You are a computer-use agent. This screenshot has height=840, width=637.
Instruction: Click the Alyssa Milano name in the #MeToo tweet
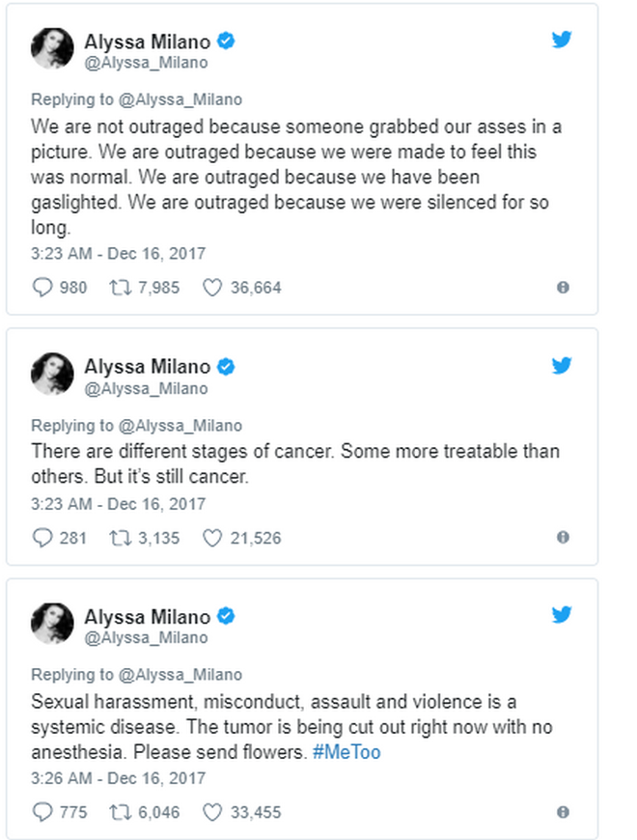pyautogui.click(x=147, y=616)
